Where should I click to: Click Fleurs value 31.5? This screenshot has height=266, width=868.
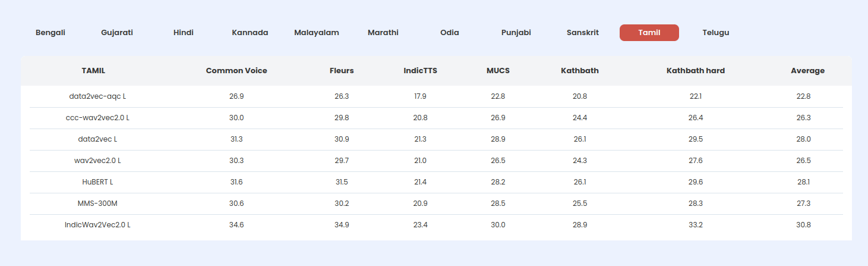tap(342, 182)
